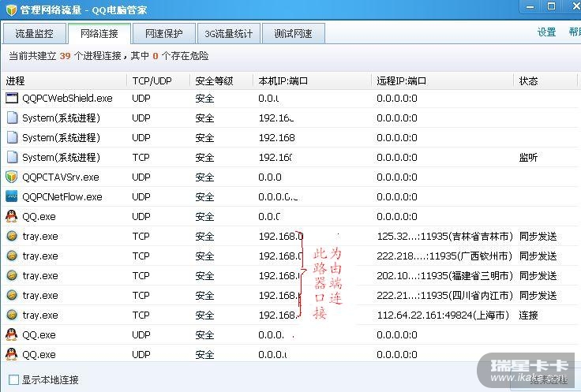Select the QQPCTAVSrv.exe process name
The width and height of the screenshot is (581, 392).
click(61, 177)
